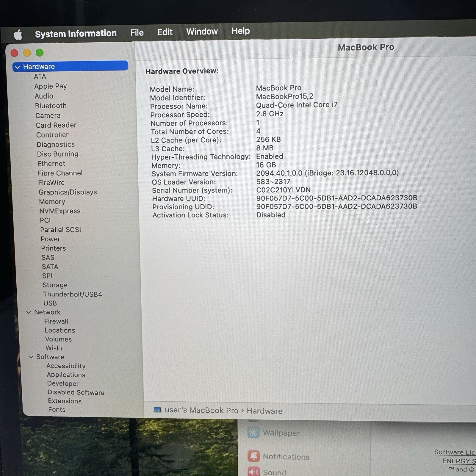This screenshot has width=476, height=476.
Task: Click Hardware in the path bar
Action: [264, 411]
